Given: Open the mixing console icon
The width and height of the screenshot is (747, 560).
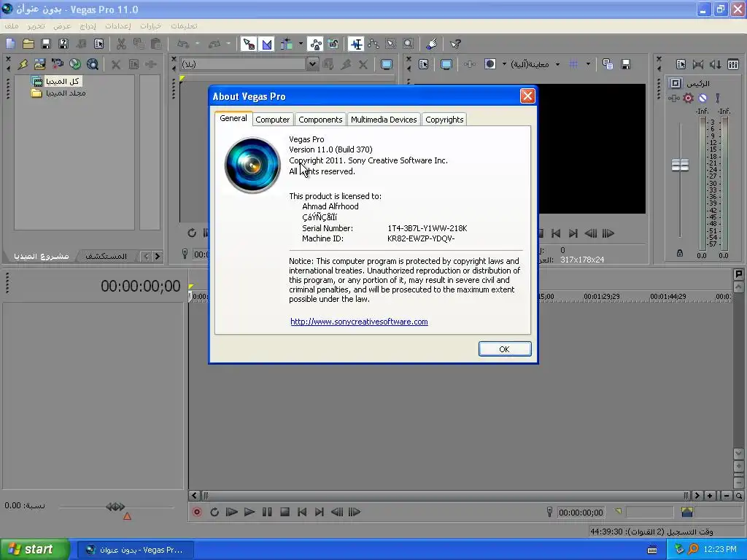Looking at the screenshot, I should pyautogui.click(x=733, y=64).
